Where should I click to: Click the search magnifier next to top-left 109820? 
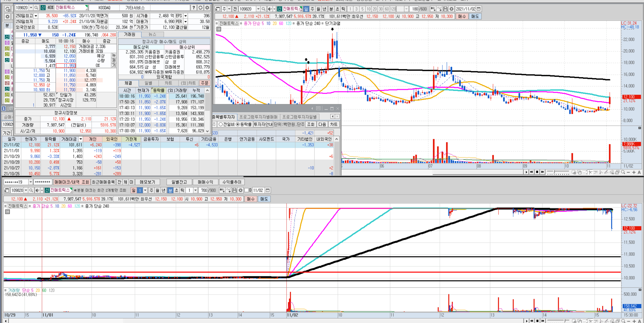[36, 8]
